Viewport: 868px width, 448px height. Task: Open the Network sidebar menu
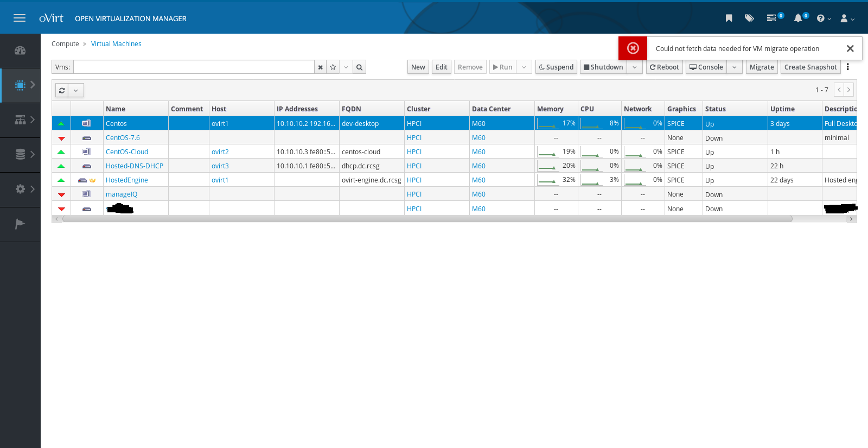coord(20,120)
